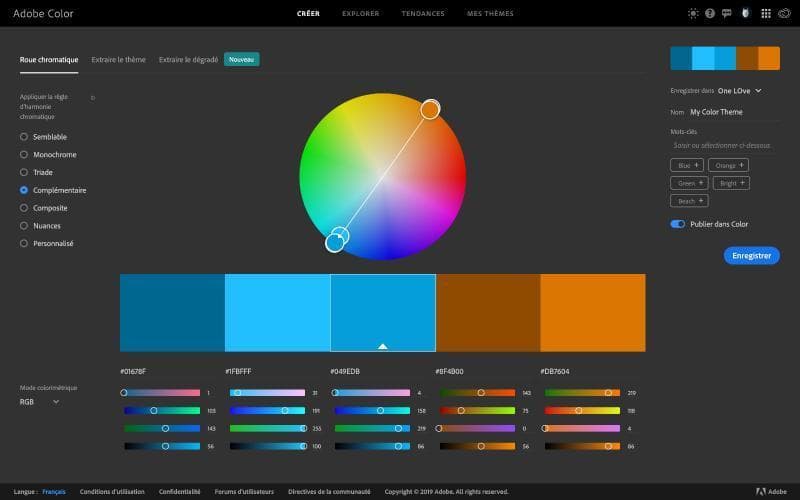Click the theme preview strip above Enregistrer dans
This screenshot has height=500, width=800.
725,58
